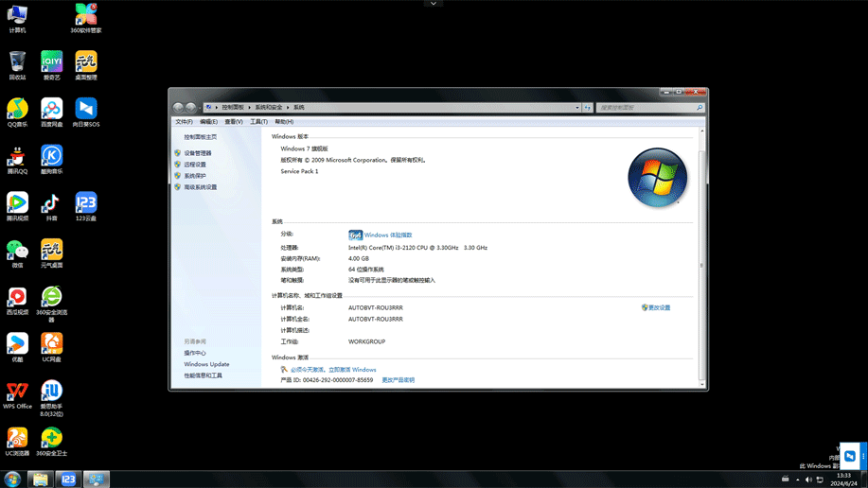Open the 123云盘 desktop shortcut
868x488 pixels.
click(x=86, y=206)
